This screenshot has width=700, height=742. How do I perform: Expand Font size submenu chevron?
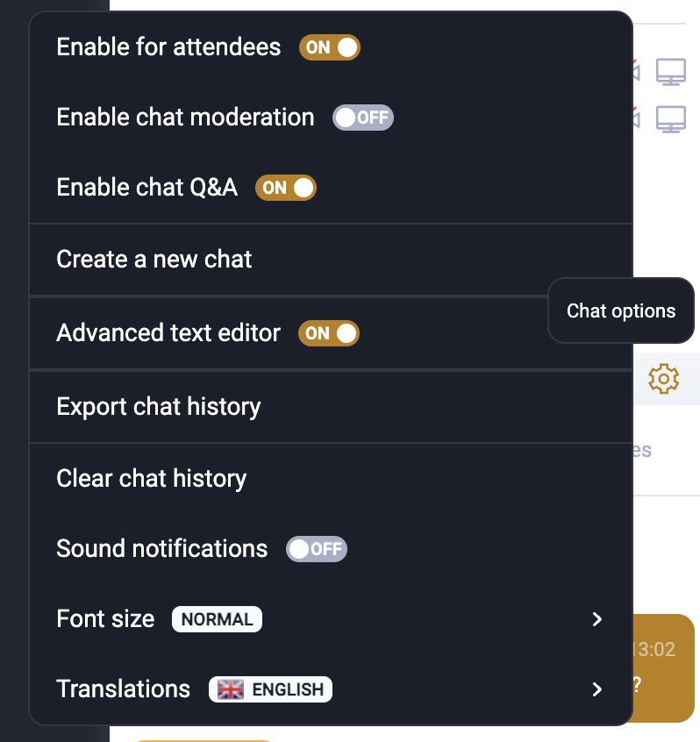[597, 619]
